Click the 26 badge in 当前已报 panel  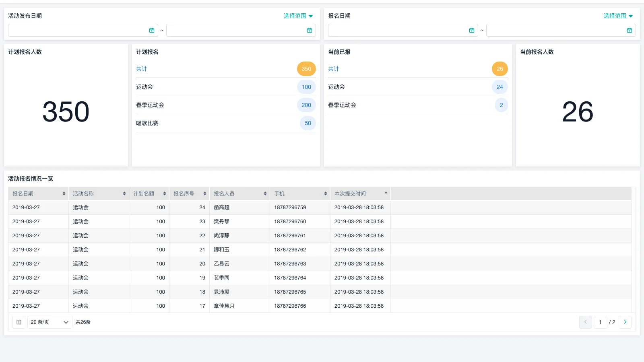(500, 69)
